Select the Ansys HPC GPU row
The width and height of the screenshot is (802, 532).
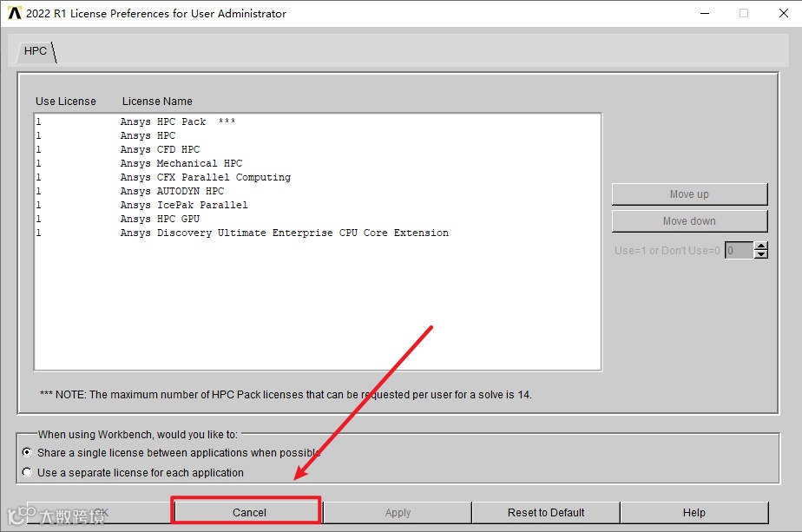pyautogui.click(x=317, y=219)
